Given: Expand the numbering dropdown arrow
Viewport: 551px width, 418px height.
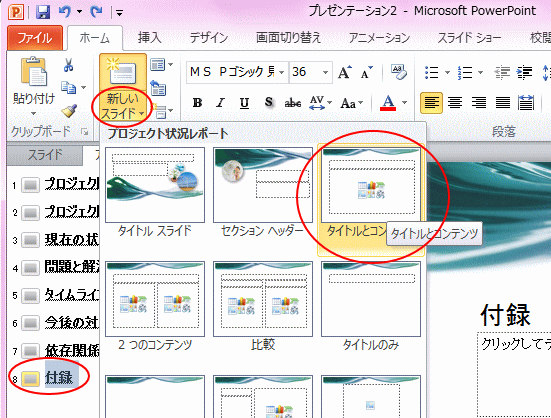Looking at the screenshot, I should click(x=480, y=73).
